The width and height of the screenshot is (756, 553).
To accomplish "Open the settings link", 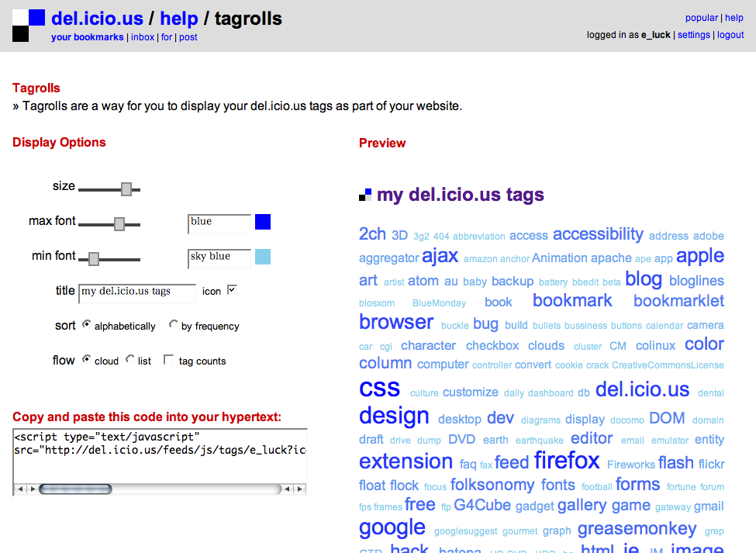I will (x=693, y=35).
